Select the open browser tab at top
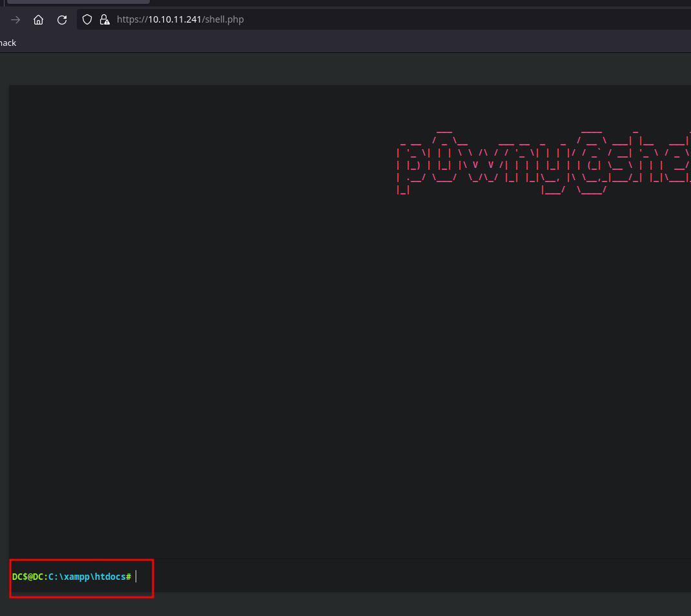 (x=77, y=2)
